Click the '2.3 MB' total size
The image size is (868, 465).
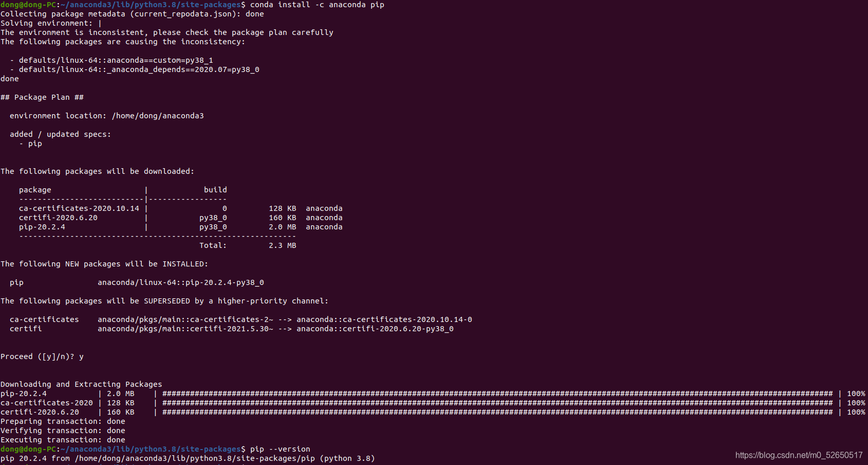pyautogui.click(x=283, y=245)
